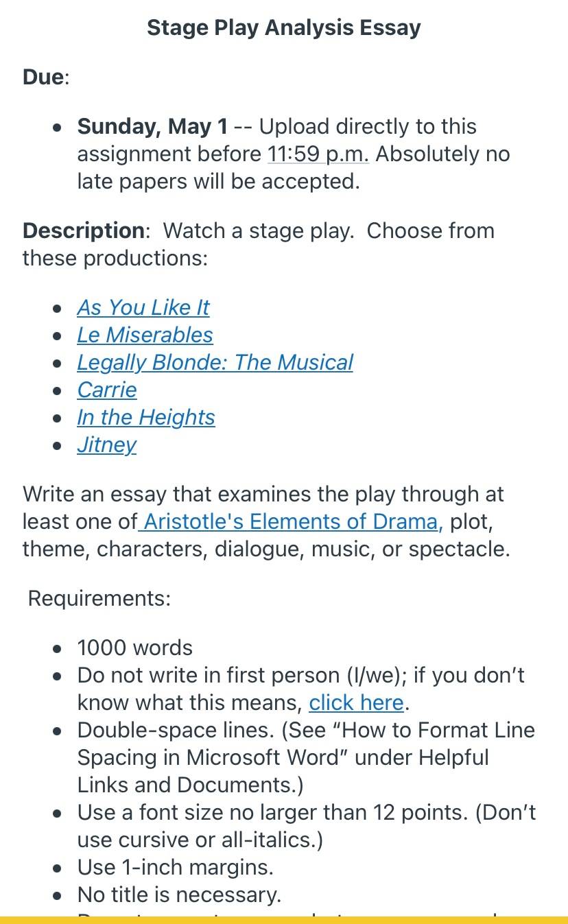Click the Stage Play Analysis Essay heading
The image size is (568, 924).
click(x=284, y=27)
